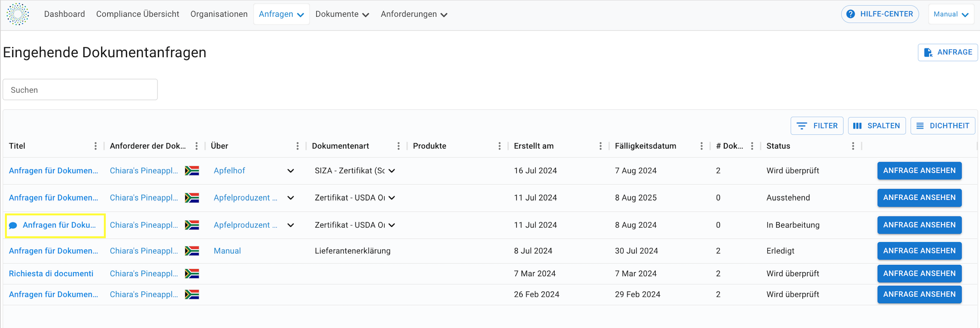The height and width of the screenshot is (328, 980).
Task: Open Erstellt am column options menu
Action: 600,146
